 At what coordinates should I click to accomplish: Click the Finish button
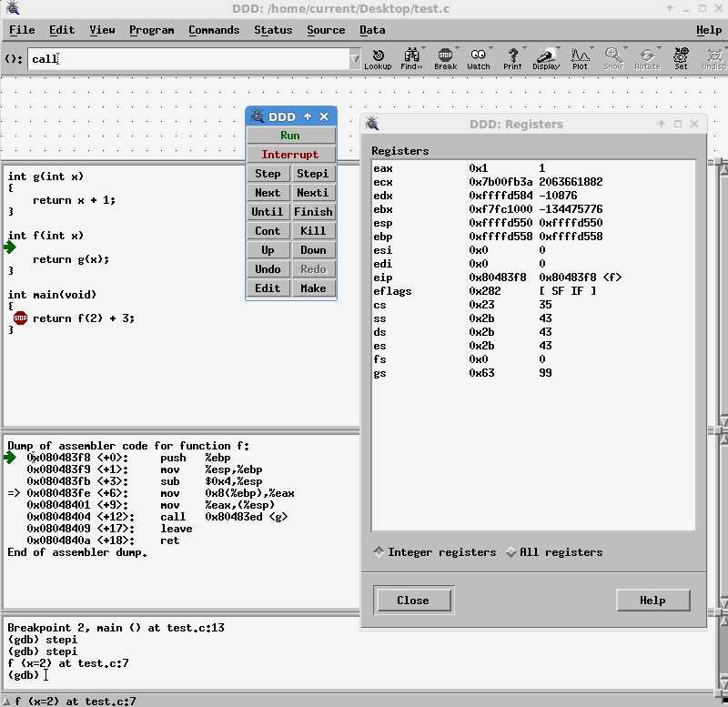coord(313,212)
